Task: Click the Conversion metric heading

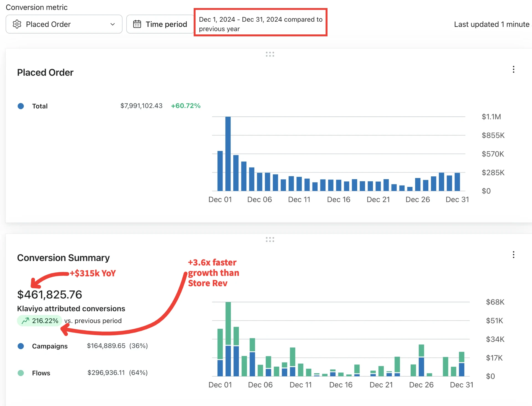Action: (x=37, y=7)
